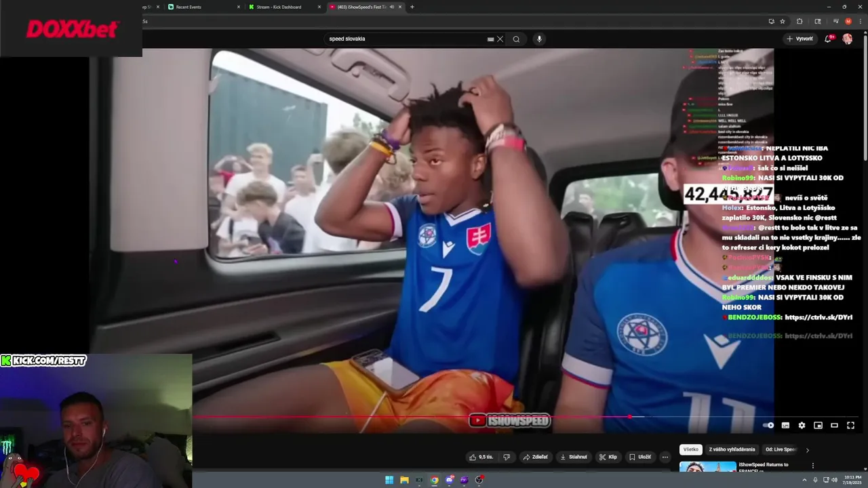Screen dimensions: 868x488
Task: Open more actions (three dots) below the video
Action: click(665, 457)
